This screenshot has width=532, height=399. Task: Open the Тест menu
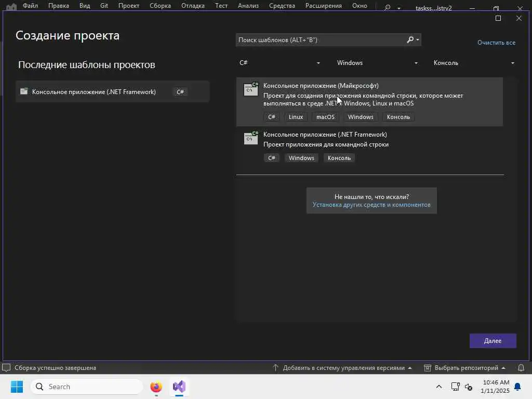click(221, 6)
